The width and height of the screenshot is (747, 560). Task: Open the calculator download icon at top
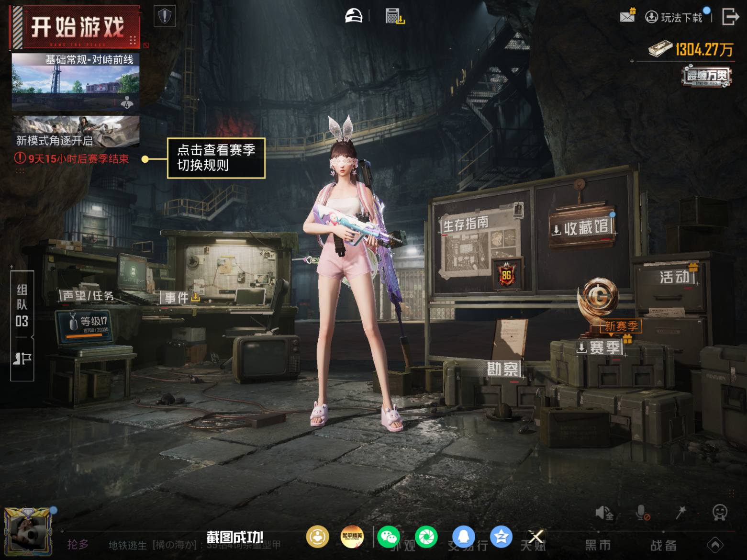click(395, 16)
